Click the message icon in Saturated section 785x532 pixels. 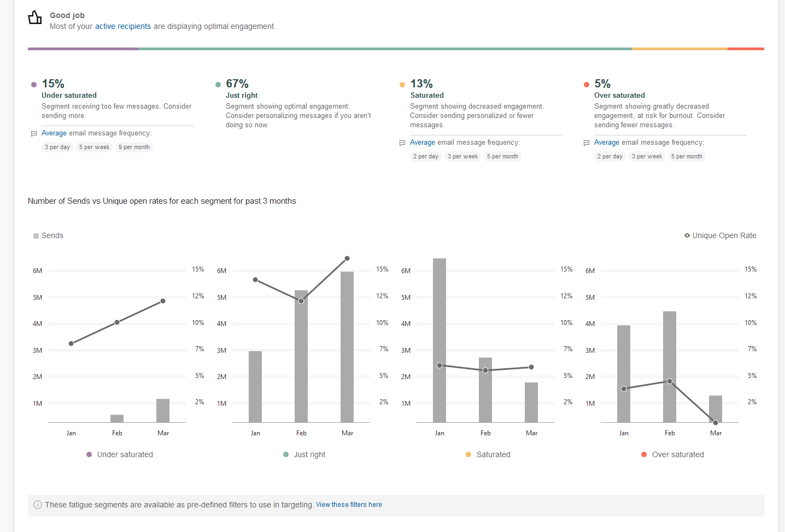pyautogui.click(x=402, y=143)
